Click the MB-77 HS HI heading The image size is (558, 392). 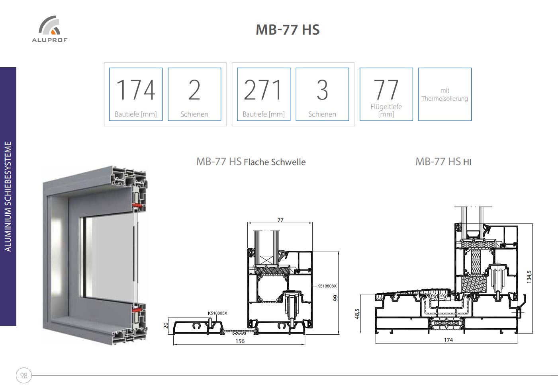443,162
